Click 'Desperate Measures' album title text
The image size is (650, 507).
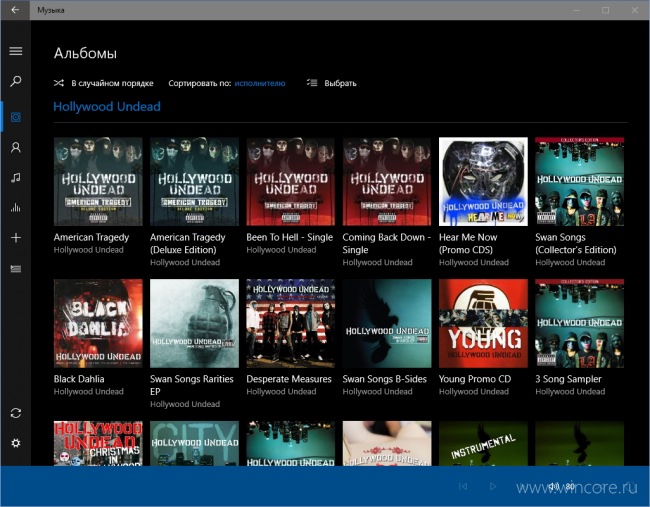[x=289, y=379]
